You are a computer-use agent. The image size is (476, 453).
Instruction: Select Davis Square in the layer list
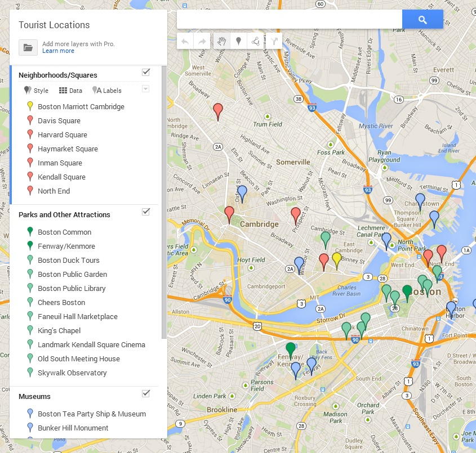point(59,120)
